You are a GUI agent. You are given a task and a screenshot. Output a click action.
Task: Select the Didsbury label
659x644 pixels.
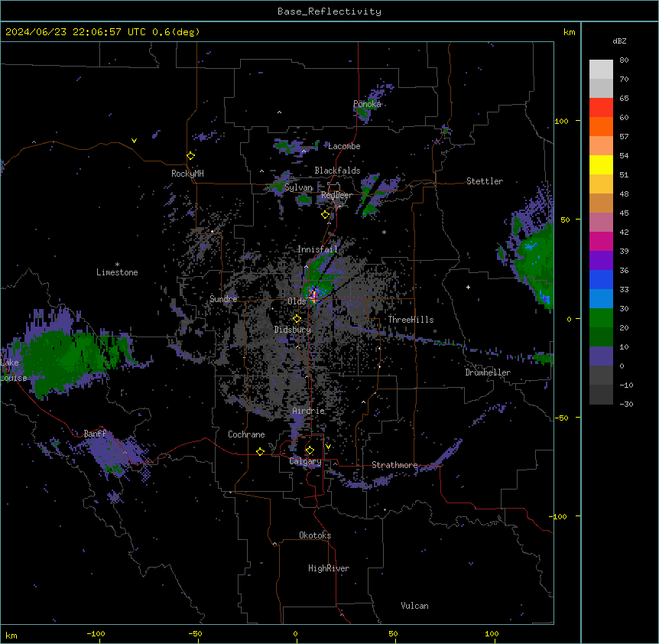[293, 330]
